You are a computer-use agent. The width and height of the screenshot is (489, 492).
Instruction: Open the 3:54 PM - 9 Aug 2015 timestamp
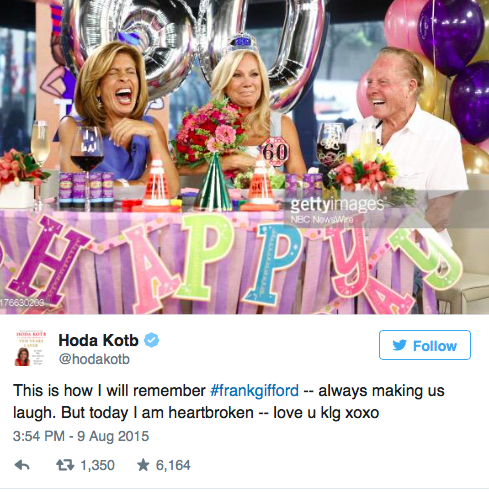(x=81, y=436)
